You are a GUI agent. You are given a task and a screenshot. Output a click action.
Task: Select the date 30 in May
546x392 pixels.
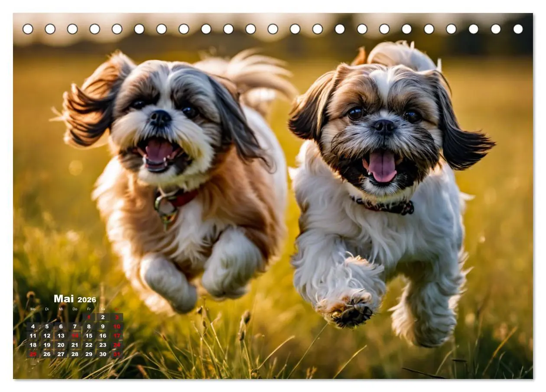103,354
